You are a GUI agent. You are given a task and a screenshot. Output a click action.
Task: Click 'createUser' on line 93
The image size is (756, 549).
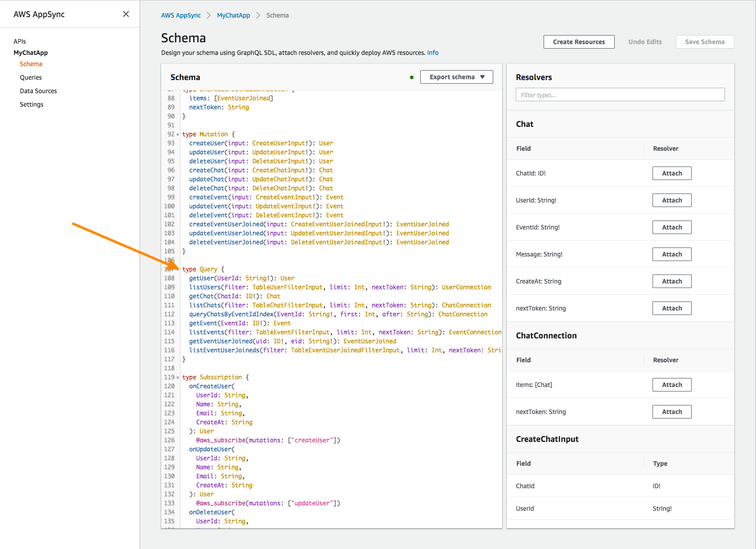pos(207,143)
